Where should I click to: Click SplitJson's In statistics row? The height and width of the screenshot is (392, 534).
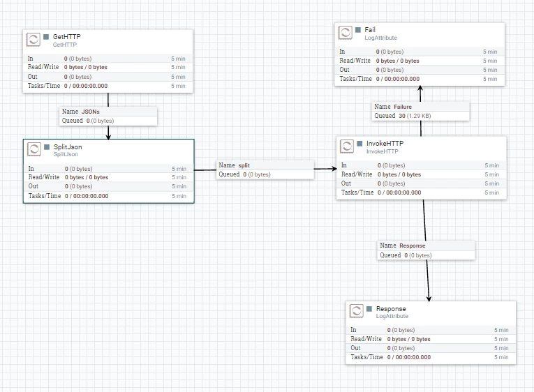coord(109,168)
